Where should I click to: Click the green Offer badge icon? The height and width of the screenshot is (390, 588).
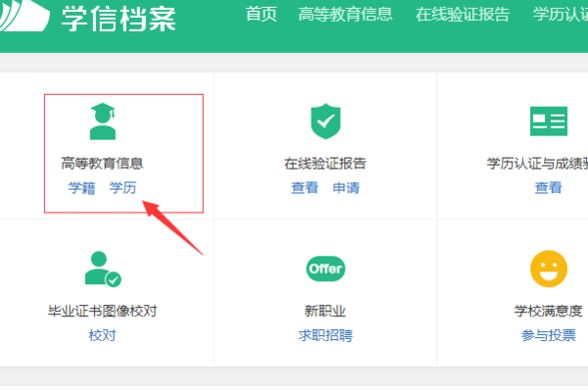point(325,268)
